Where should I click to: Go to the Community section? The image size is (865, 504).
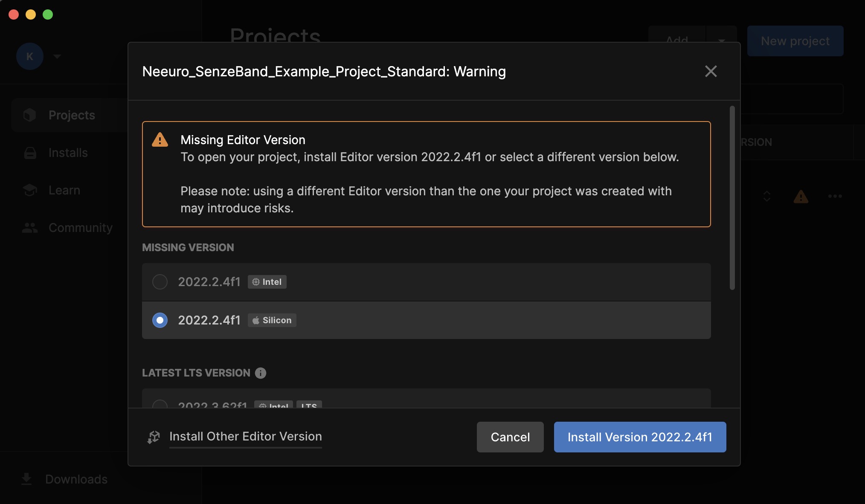click(x=80, y=228)
